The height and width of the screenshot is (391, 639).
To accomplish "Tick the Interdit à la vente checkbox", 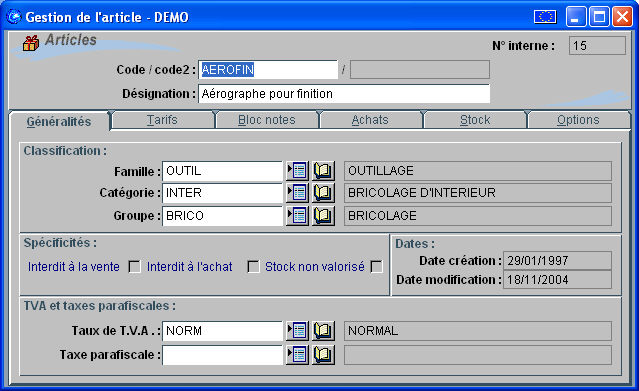I will click(134, 267).
